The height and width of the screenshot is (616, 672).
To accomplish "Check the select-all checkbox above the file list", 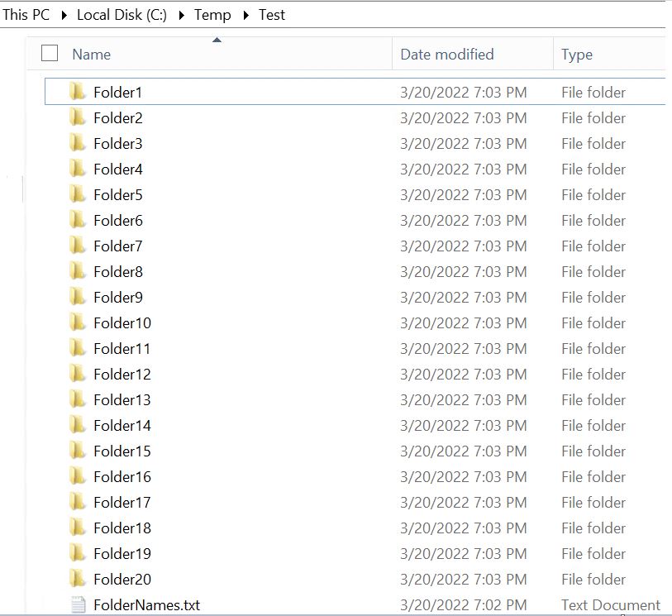I will click(x=49, y=53).
